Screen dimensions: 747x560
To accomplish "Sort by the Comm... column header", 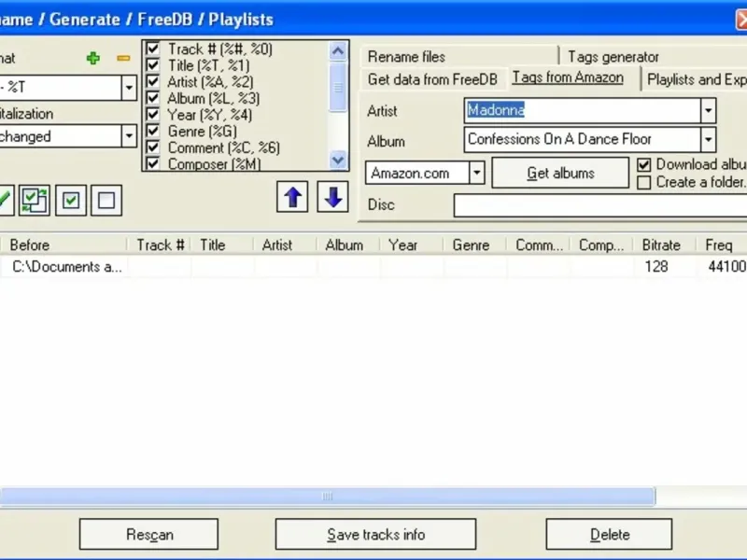I will (538, 245).
